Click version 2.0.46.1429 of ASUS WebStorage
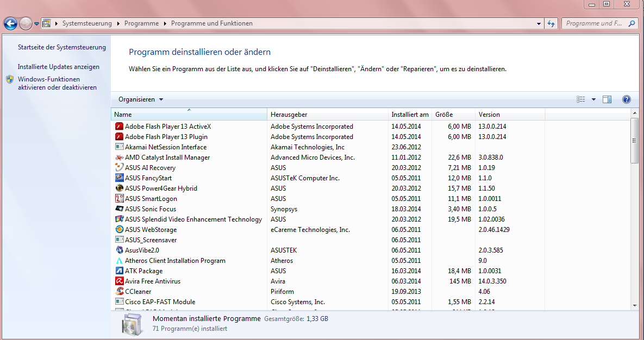 point(493,230)
